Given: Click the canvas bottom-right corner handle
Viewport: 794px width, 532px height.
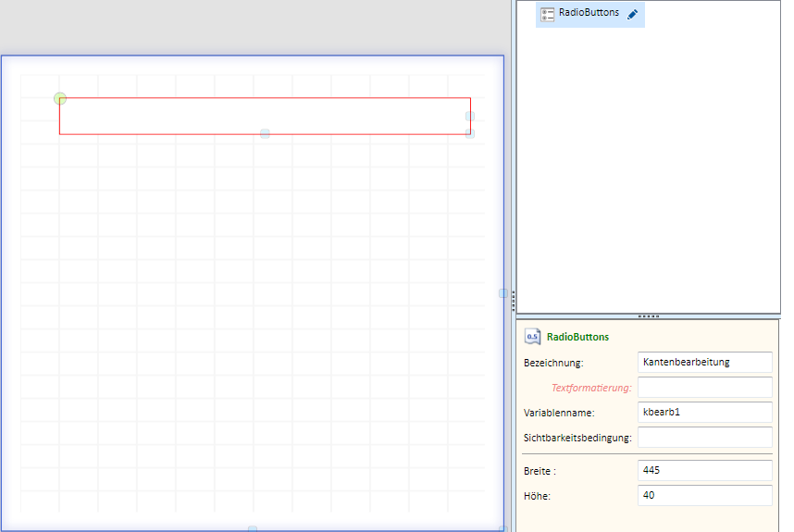Looking at the screenshot, I should (502, 529).
